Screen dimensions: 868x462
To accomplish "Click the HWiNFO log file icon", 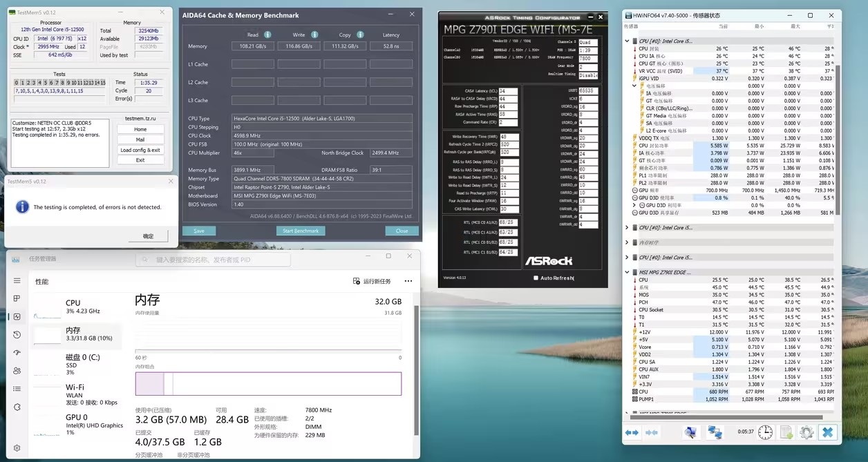I will (x=786, y=432).
